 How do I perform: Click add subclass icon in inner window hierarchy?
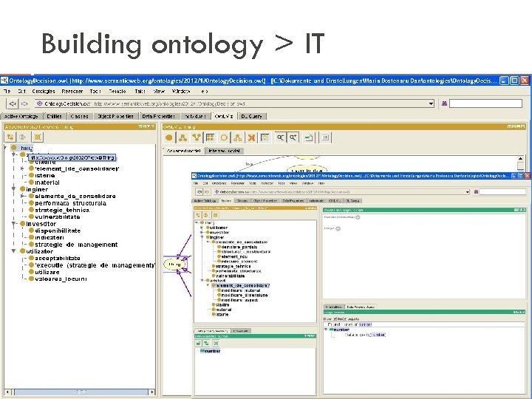tap(198, 215)
